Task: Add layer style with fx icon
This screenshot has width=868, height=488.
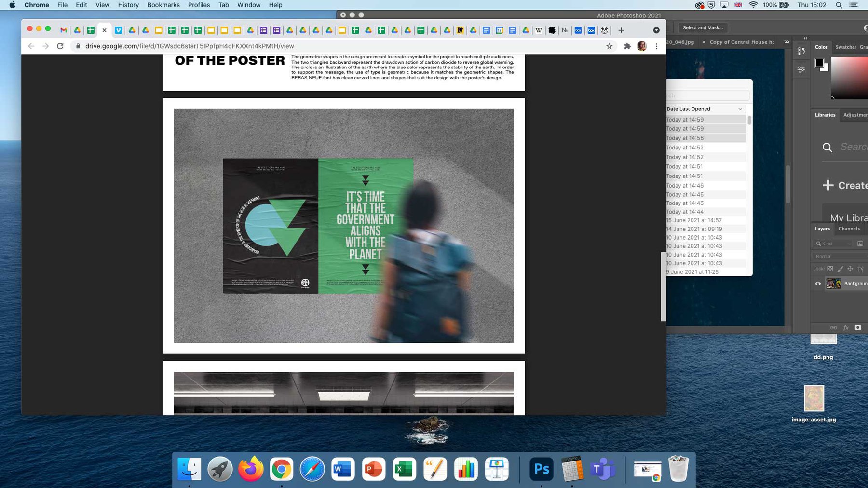Action: tap(846, 328)
